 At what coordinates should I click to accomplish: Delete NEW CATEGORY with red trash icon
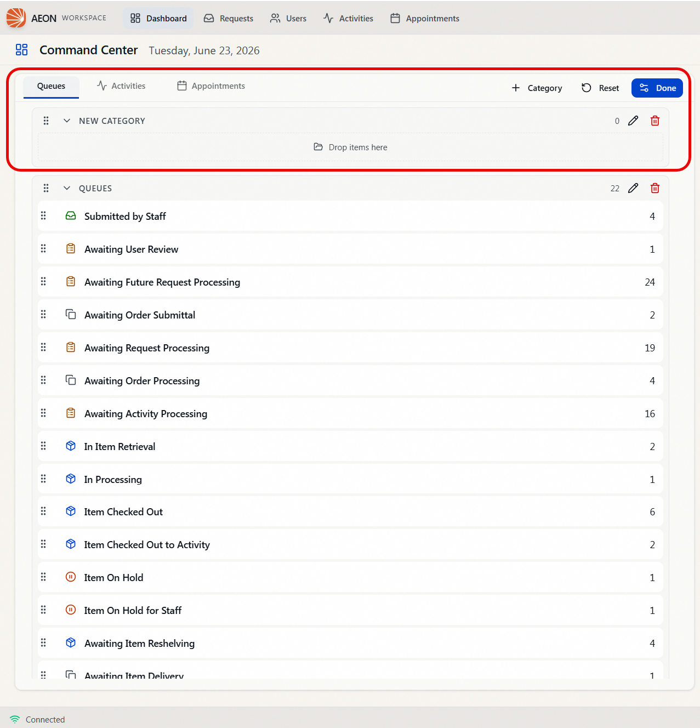click(655, 121)
